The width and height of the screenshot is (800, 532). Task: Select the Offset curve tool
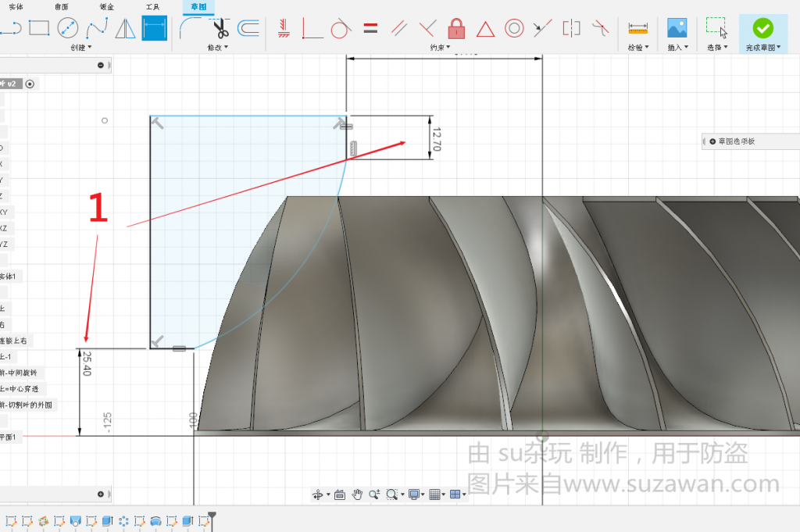click(x=249, y=28)
